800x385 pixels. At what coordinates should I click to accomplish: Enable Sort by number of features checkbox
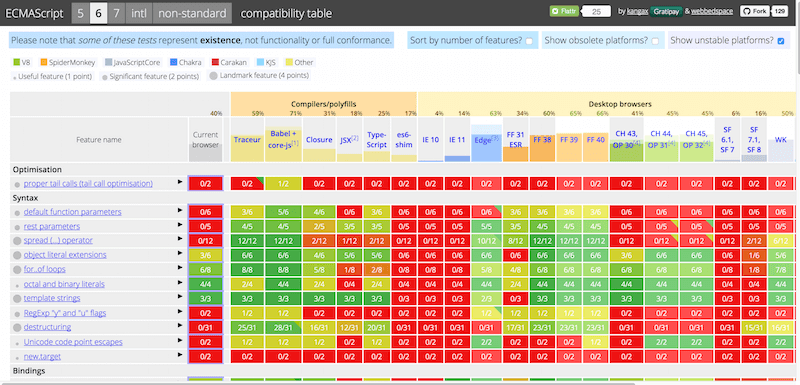coord(529,41)
